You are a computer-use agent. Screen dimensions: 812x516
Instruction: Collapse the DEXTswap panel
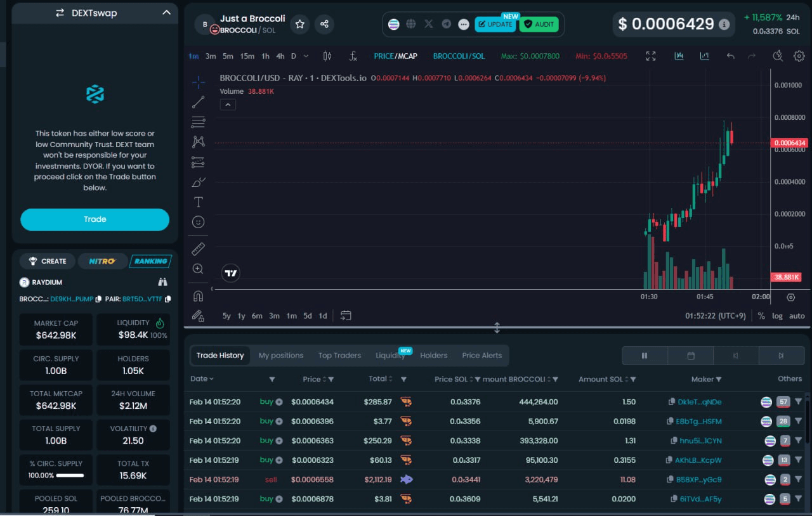click(x=166, y=12)
